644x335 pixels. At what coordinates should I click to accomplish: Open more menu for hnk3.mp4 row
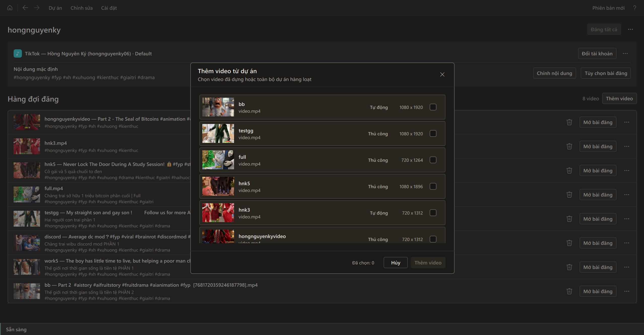(627, 146)
